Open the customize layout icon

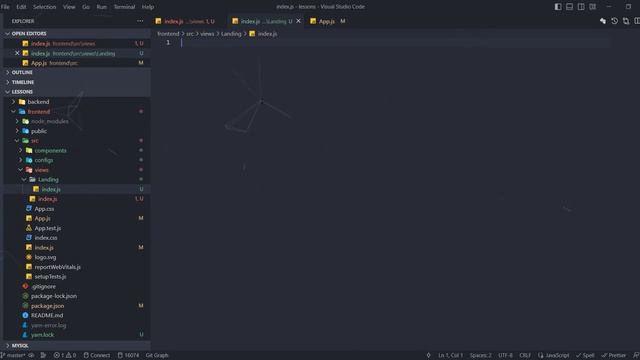(593, 7)
